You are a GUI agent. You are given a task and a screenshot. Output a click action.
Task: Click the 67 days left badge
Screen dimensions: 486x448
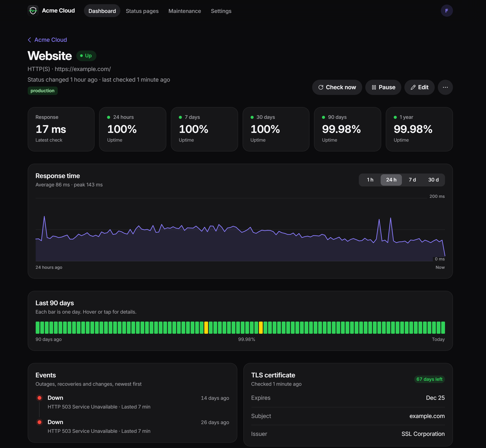(x=429, y=379)
